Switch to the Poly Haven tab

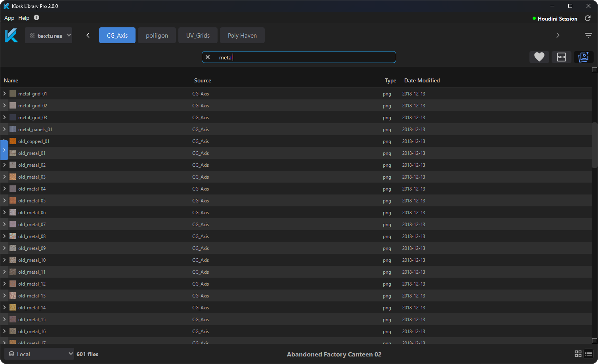point(242,35)
